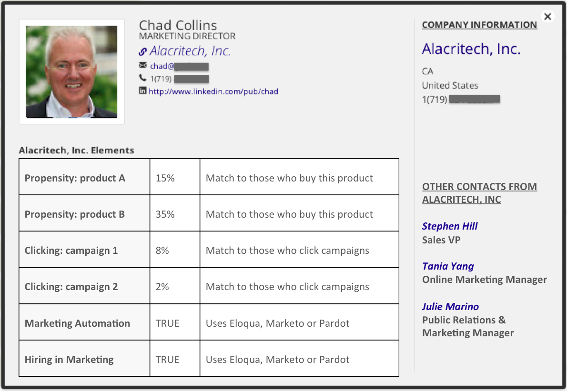
Task: Open Stephen Hill's contact profile
Action: coord(449,226)
